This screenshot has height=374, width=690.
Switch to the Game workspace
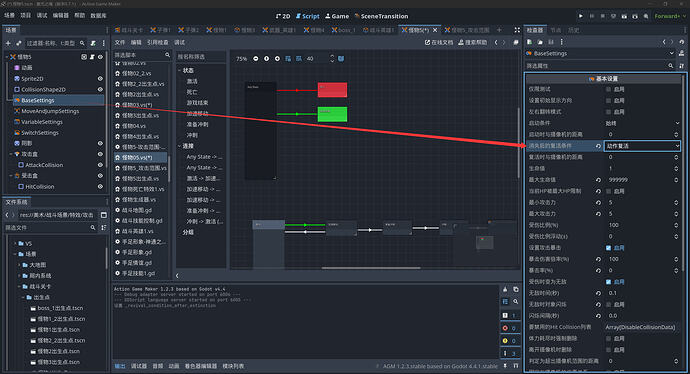337,16
